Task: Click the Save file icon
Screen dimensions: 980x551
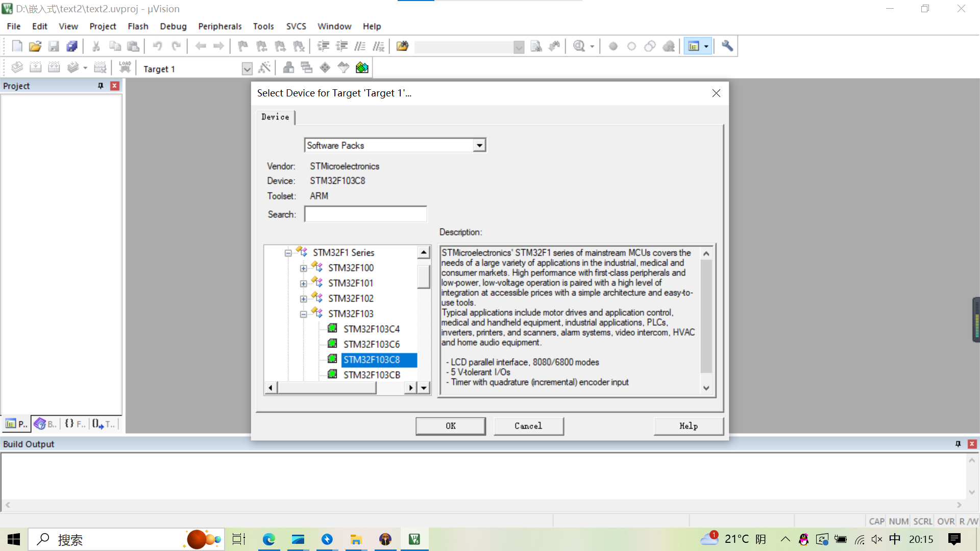Action: [x=54, y=46]
